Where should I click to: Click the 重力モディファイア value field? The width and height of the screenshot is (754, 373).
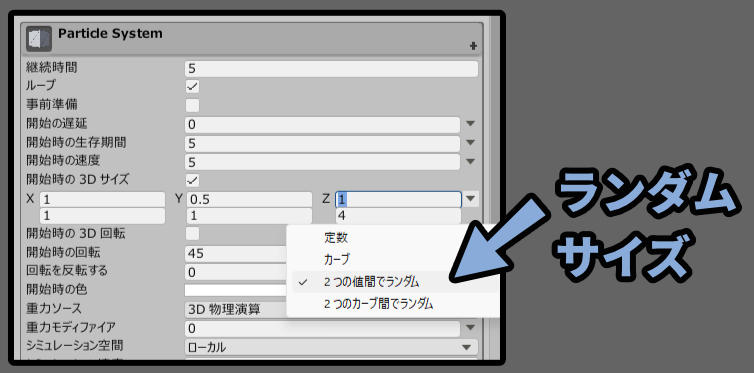[323, 329]
